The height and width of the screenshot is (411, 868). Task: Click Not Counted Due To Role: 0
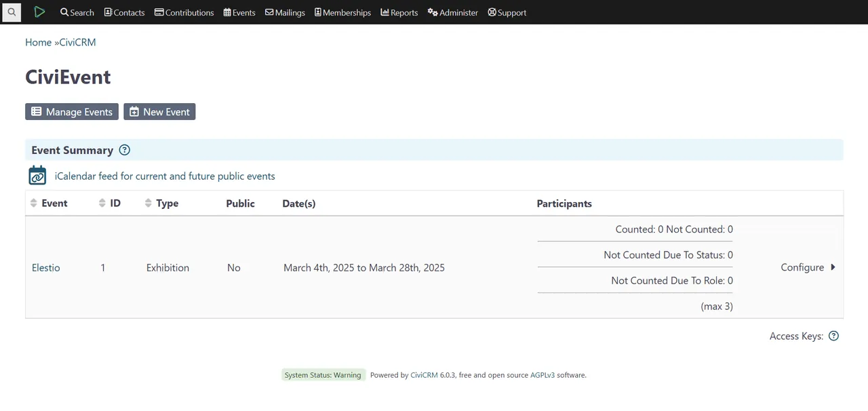pos(672,281)
